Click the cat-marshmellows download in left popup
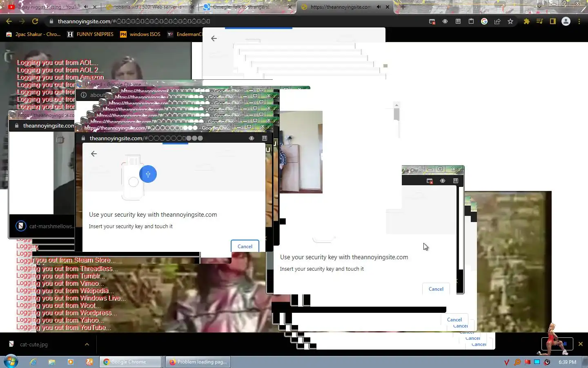This screenshot has width=588, height=368. pos(45,226)
